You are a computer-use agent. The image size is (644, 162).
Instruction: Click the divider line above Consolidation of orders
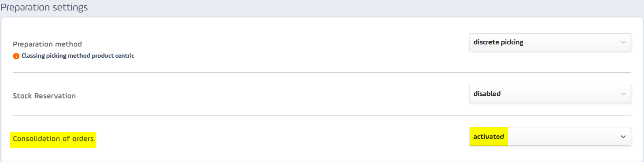tap(322, 116)
